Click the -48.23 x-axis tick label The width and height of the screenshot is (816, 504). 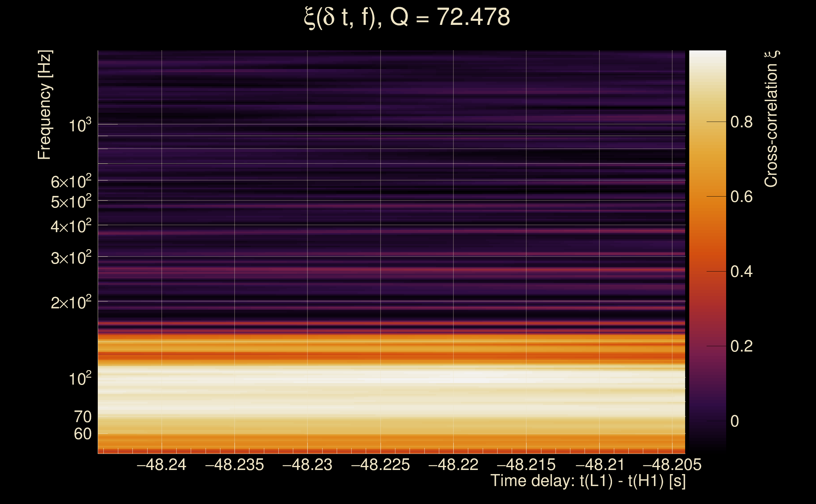(307, 465)
